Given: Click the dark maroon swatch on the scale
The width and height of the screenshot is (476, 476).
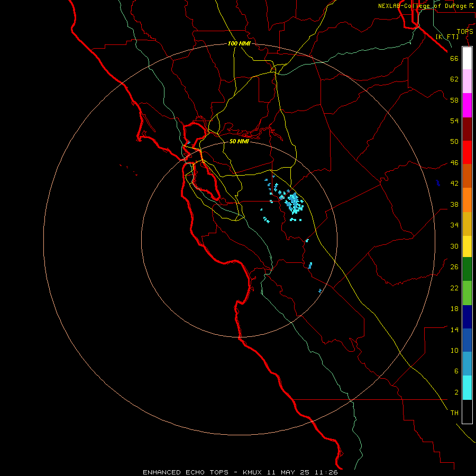Looking at the screenshot, I should (x=467, y=129).
